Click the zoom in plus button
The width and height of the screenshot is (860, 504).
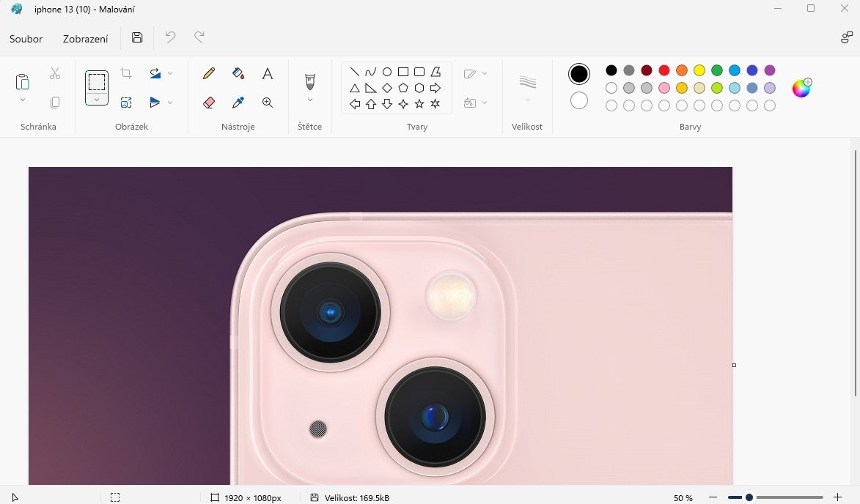click(837, 497)
